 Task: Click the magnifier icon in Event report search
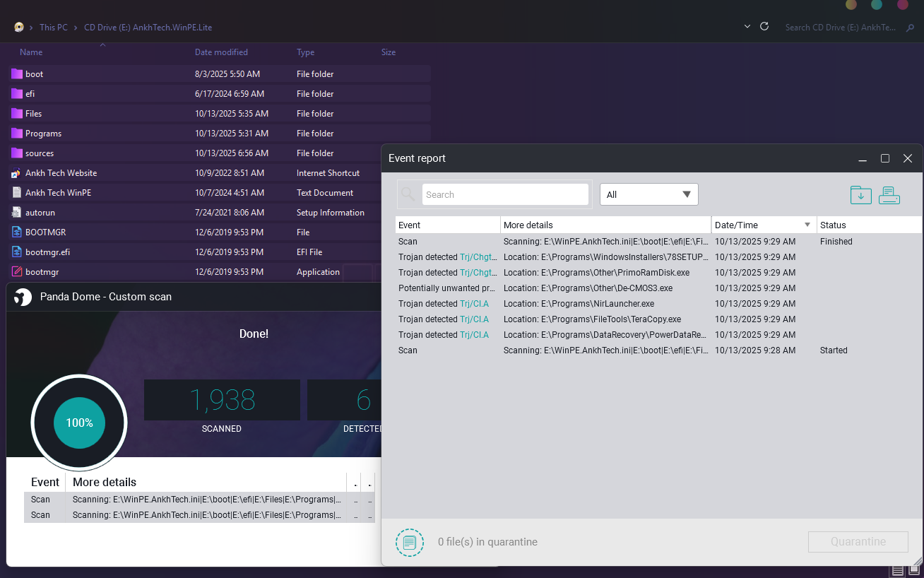[x=408, y=194]
